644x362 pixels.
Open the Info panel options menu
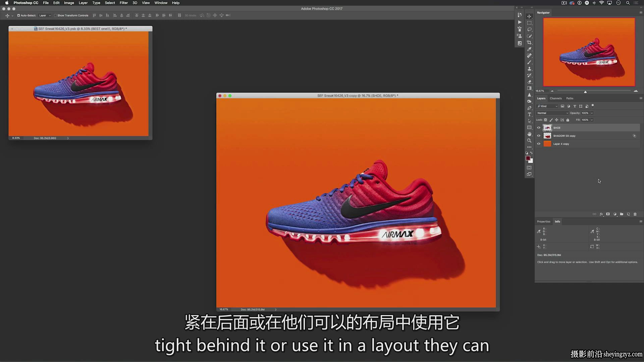pyautogui.click(x=641, y=221)
